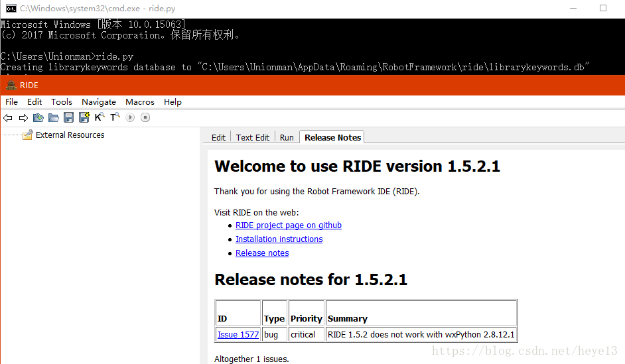Open Installation instructions link

click(x=279, y=239)
